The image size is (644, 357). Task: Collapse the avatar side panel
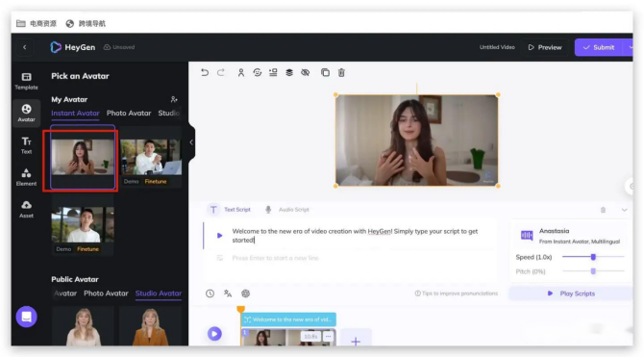(x=191, y=142)
